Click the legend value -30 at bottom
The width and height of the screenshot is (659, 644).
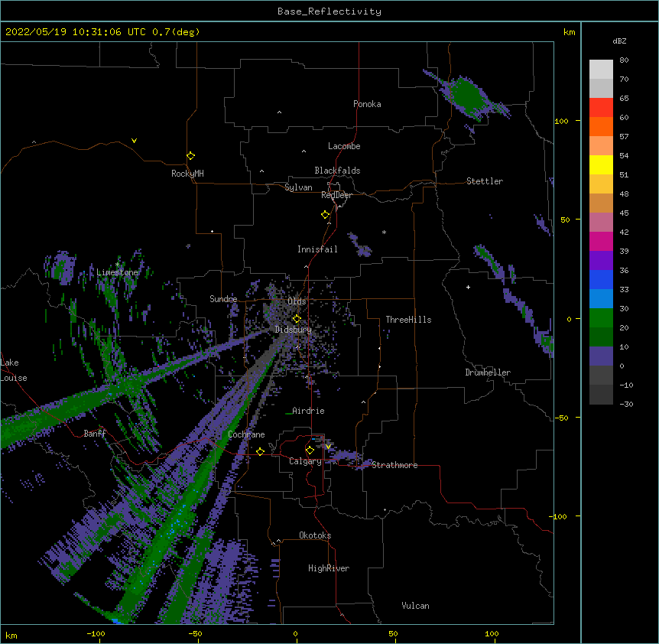click(x=626, y=404)
